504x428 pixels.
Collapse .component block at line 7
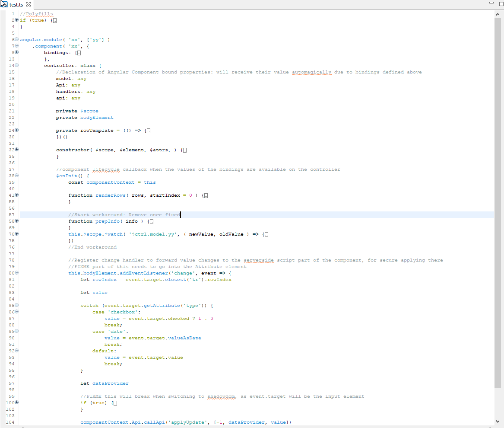[17, 46]
